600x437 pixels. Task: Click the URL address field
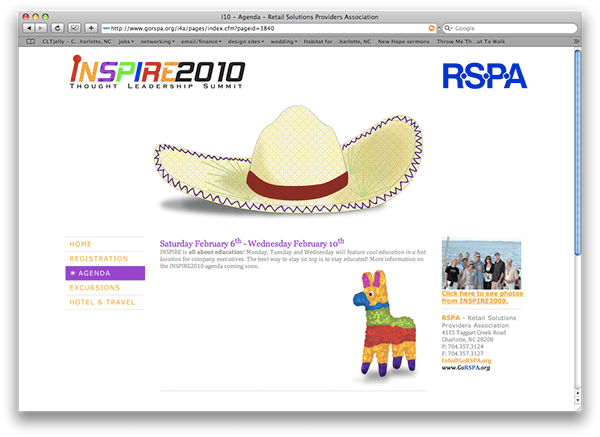[269, 28]
